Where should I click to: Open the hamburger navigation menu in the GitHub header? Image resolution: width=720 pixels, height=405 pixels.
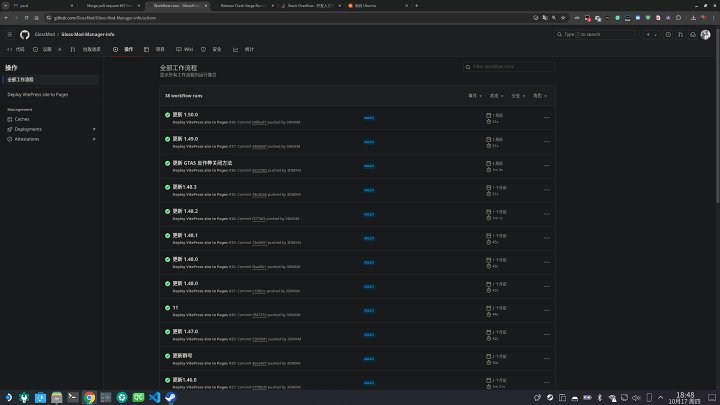click(x=11, y=34)
